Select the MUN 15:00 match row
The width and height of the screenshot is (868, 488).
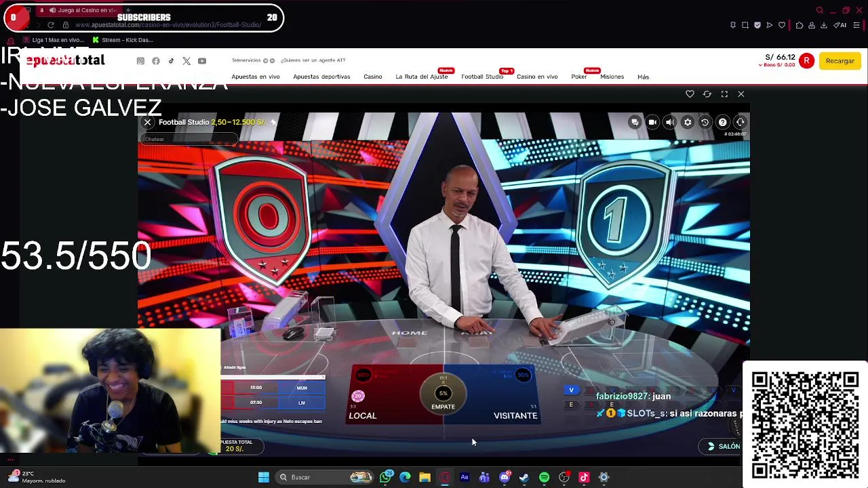(274, 388)
